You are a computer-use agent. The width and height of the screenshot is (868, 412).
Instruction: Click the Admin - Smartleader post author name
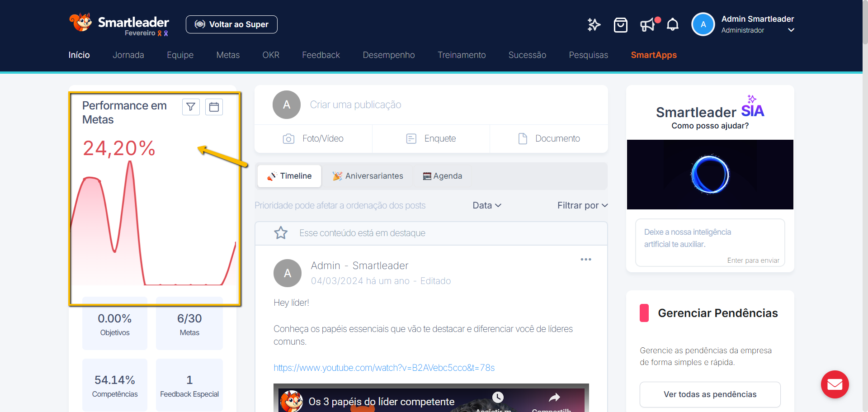tap(359, 265)
